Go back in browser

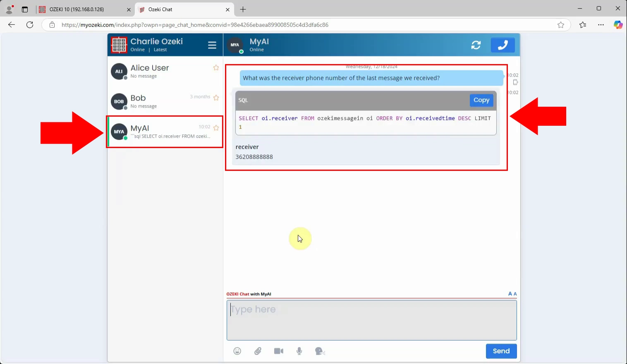click(12, 25)
